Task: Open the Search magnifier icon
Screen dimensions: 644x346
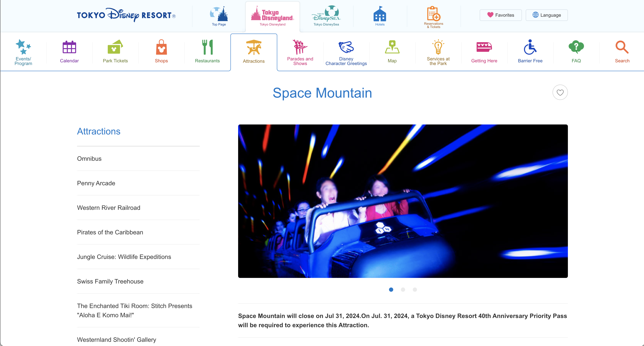Action: [x=622, y=47]
